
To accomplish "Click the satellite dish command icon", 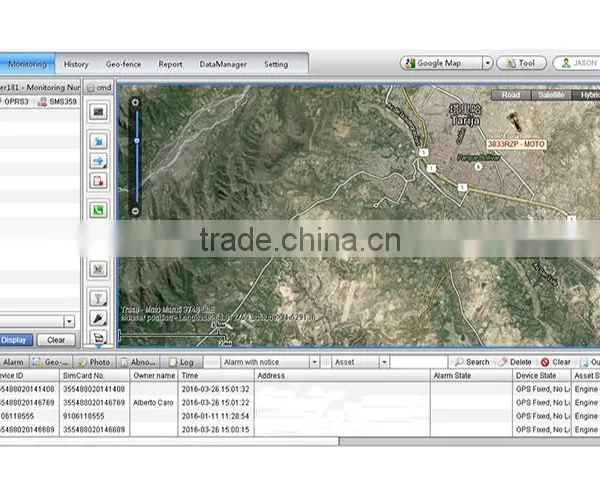I will 98,269.
